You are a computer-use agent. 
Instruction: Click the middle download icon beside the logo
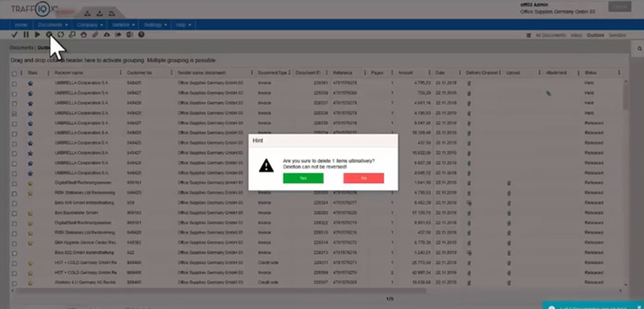tap(99, 14)
